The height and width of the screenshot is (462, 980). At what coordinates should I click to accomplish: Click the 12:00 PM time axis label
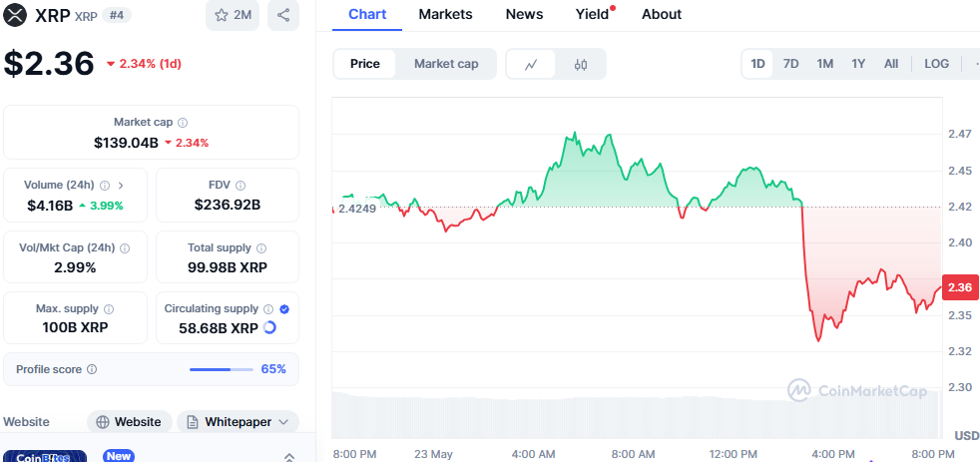click(732, 454)
